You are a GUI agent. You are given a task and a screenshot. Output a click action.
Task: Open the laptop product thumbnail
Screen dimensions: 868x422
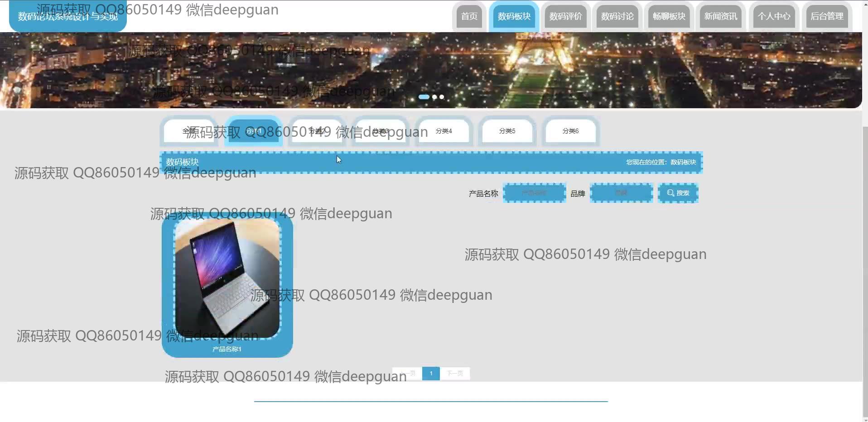(227, 278)
